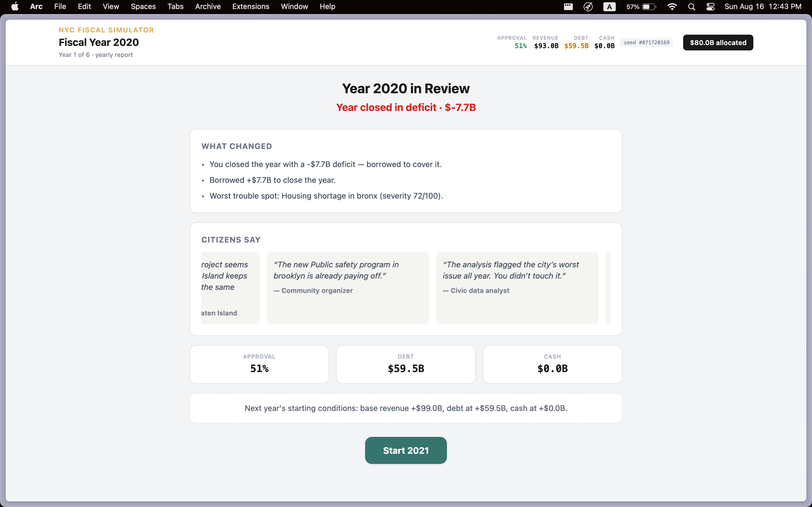Click the $80.0B allocated button
The width and height of the screenshot is (812, 507).
(x=718, y=43)
